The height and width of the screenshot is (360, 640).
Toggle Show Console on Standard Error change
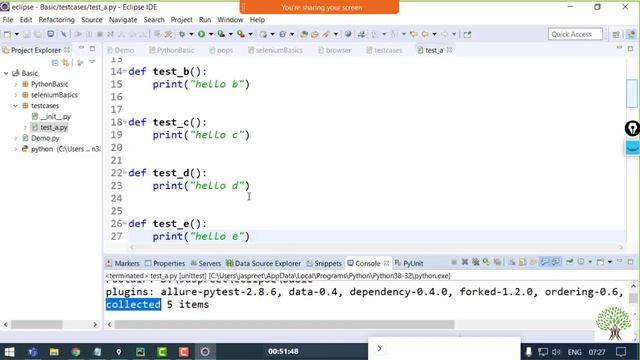point(556,262)
